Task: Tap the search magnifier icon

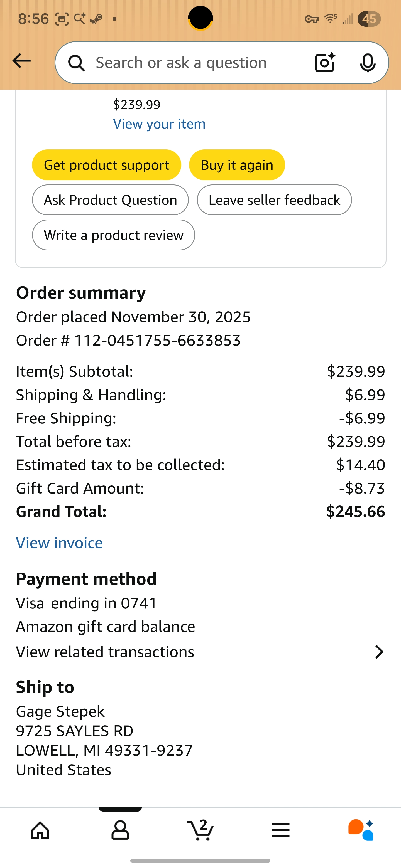Action: pyautogui.click(x=76, y=63)
